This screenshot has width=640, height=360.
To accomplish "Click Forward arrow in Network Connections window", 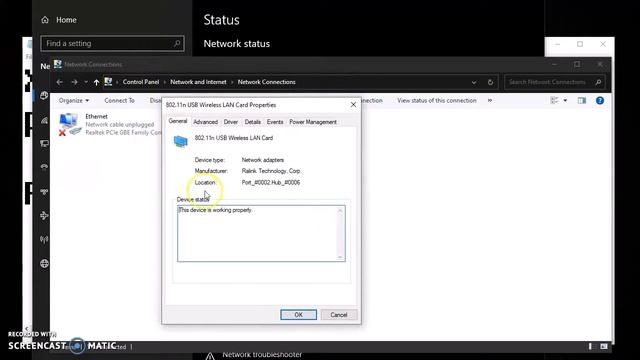I will coord(74,82).
